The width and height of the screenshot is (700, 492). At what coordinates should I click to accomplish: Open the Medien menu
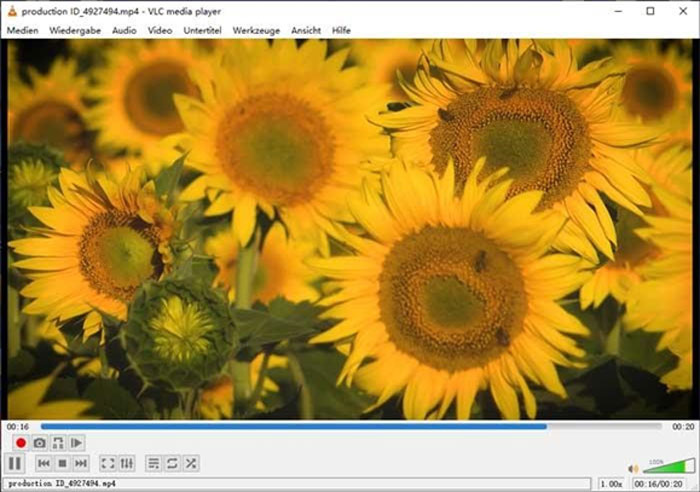tap(22, 31)
